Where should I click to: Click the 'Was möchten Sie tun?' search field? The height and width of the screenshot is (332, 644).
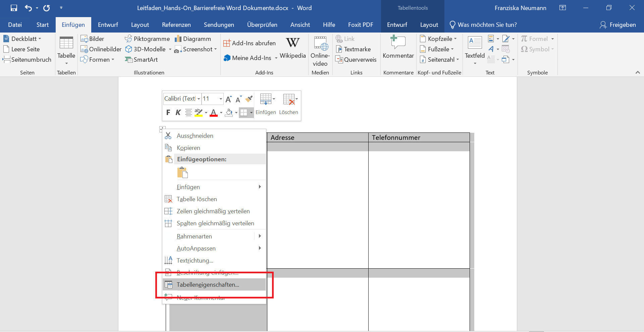pyautogui.click(x=487, y=25)
